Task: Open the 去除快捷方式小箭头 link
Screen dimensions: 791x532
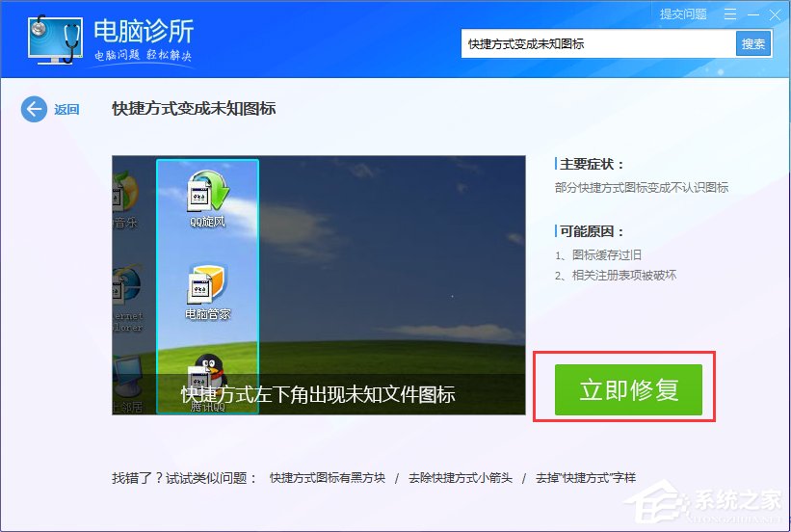Action: (x=461, y=477)
